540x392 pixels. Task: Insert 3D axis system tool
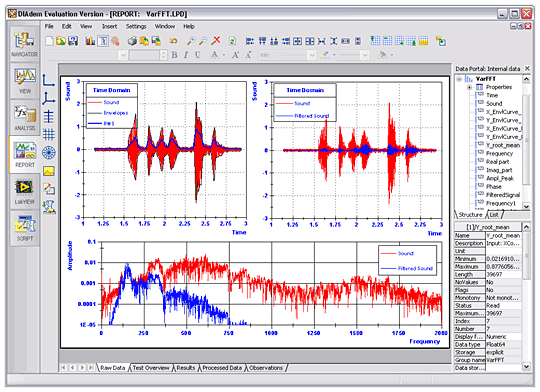[x=49, y=99]
